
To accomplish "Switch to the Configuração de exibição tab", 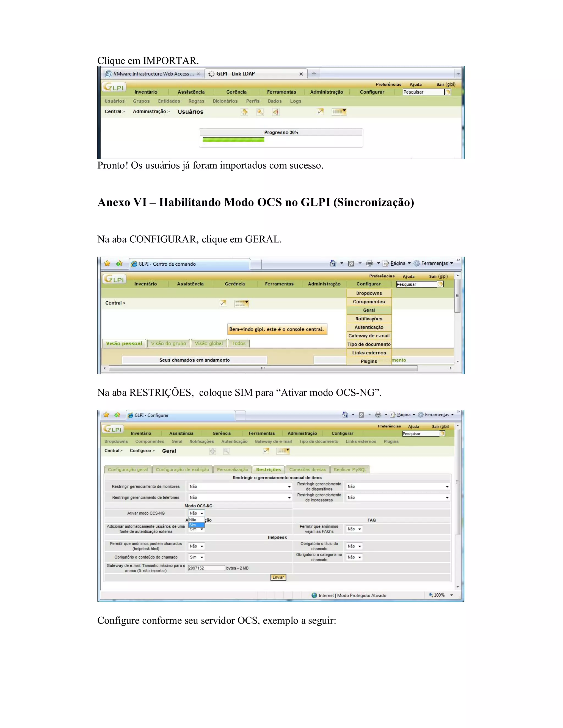I will coord(183,469).
